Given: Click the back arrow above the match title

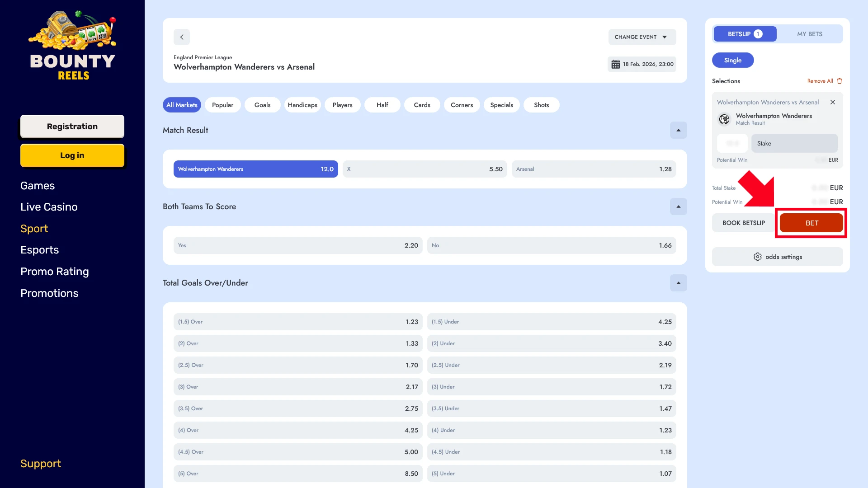Looking at the screenshot, I should (182, 37).
